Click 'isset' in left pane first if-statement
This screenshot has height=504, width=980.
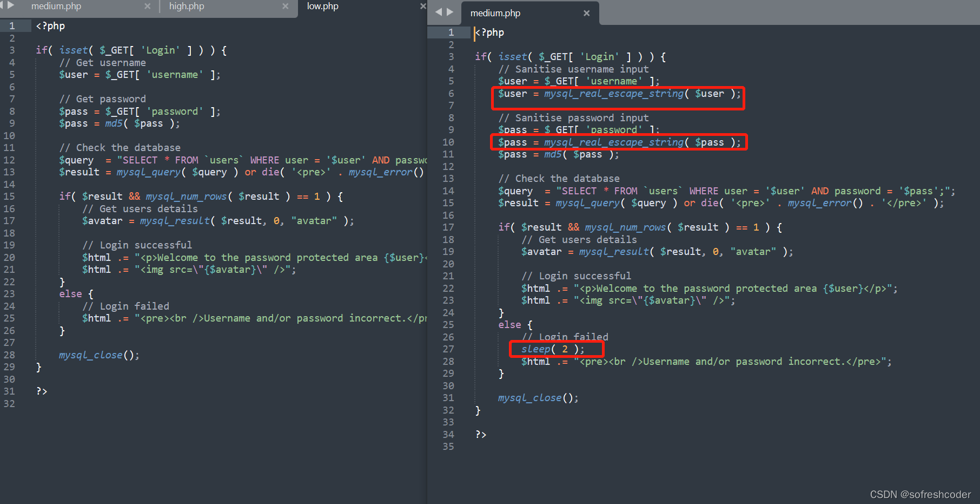coord(74,50)
